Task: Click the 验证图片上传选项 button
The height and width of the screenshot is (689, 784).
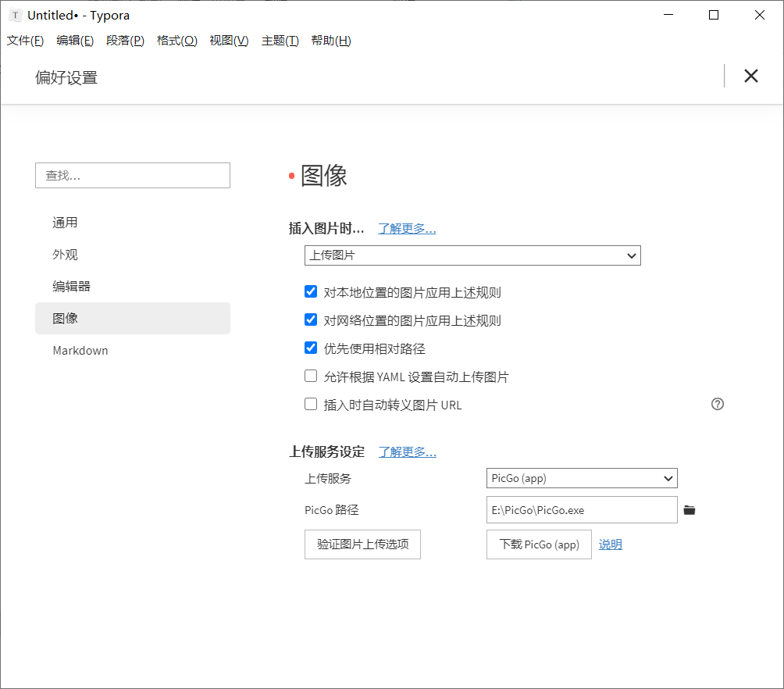Action: coord(362,544)
